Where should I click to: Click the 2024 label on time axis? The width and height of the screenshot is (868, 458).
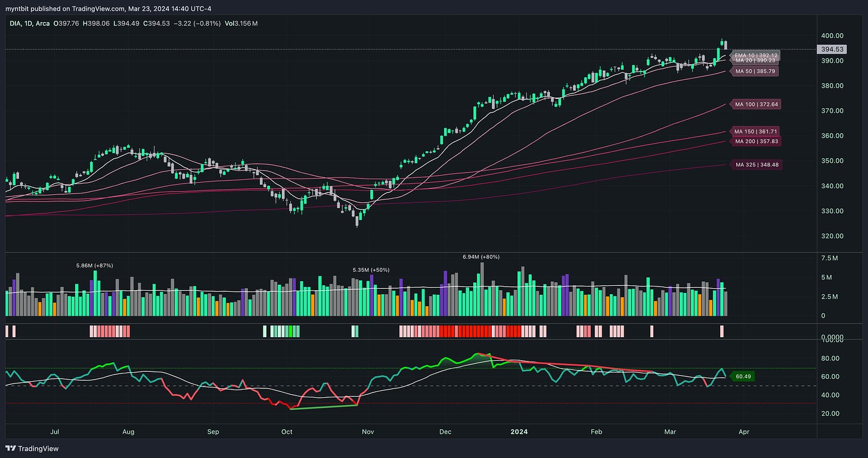pos(520,431)
